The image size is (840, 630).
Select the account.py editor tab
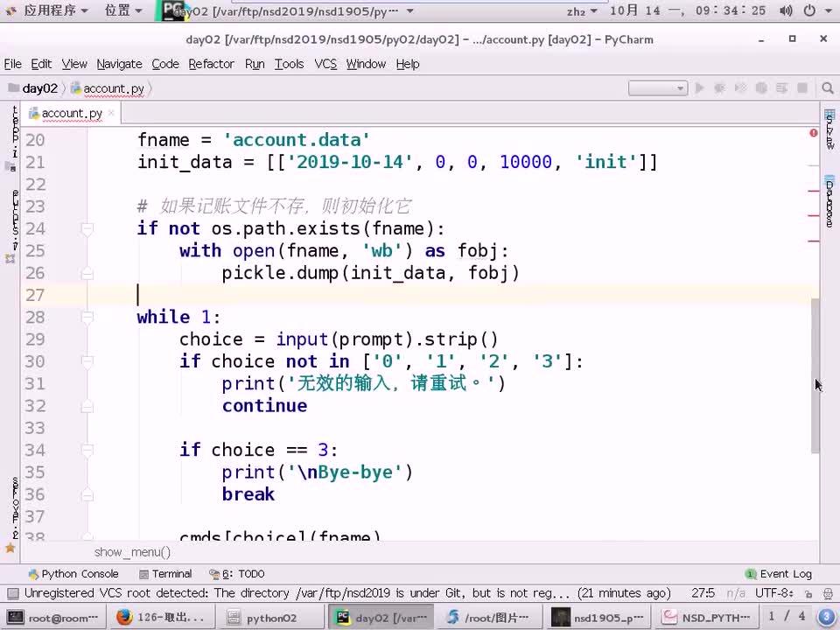(x=72, y=113)
